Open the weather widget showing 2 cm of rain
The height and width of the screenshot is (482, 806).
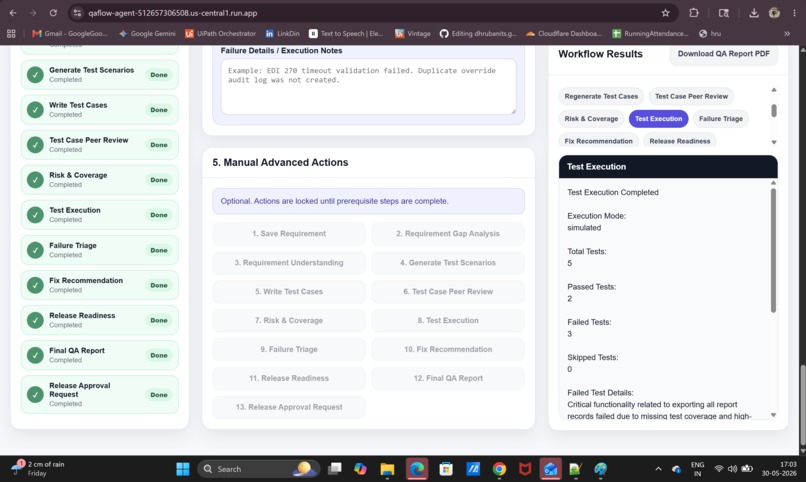coord(39,469)
